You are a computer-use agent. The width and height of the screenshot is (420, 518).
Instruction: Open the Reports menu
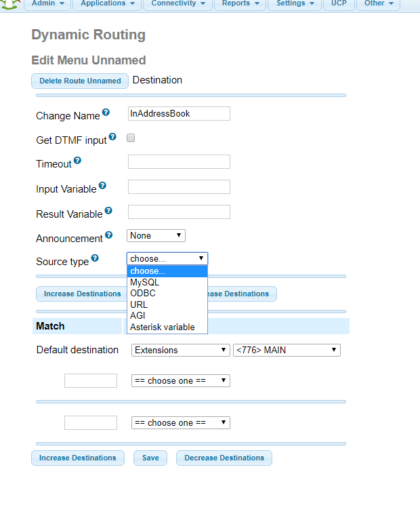click(x=240, y=3)
